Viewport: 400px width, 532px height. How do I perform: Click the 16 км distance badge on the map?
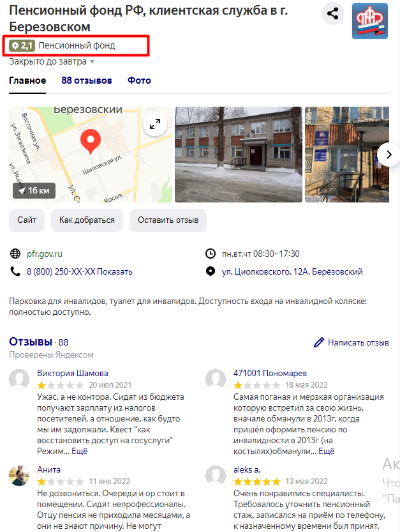pos(34,191)
